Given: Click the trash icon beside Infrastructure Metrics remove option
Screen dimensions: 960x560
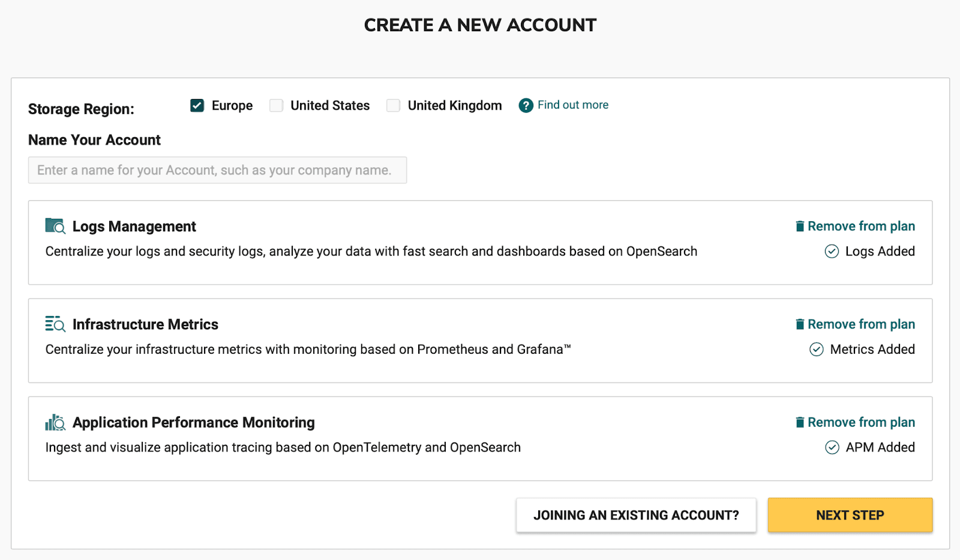Looking at the screenshot, I should [x=800, y=324].
